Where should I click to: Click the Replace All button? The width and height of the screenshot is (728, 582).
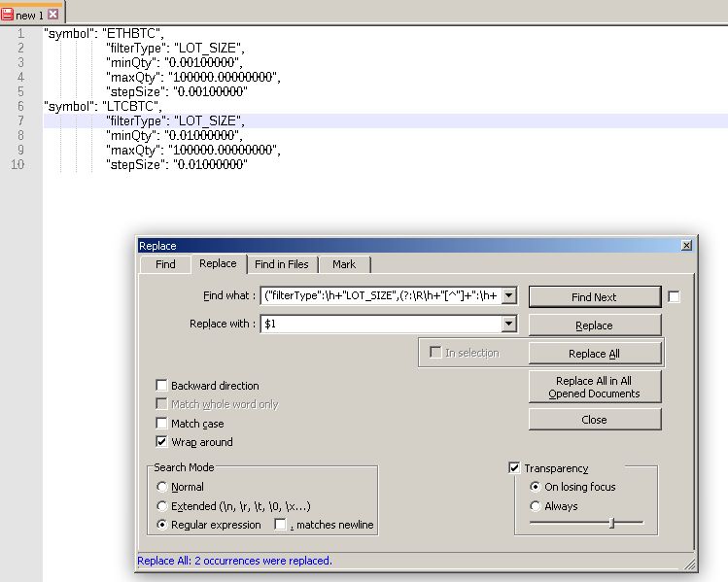tap(594, 354)
